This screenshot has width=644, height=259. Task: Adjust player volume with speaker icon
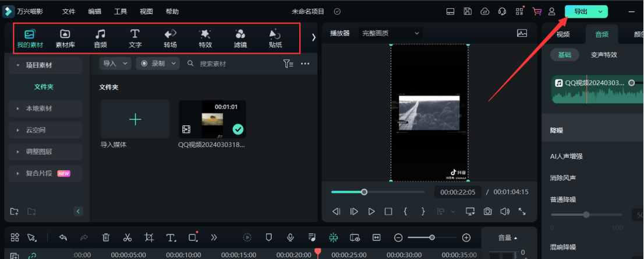pos(505,212)
